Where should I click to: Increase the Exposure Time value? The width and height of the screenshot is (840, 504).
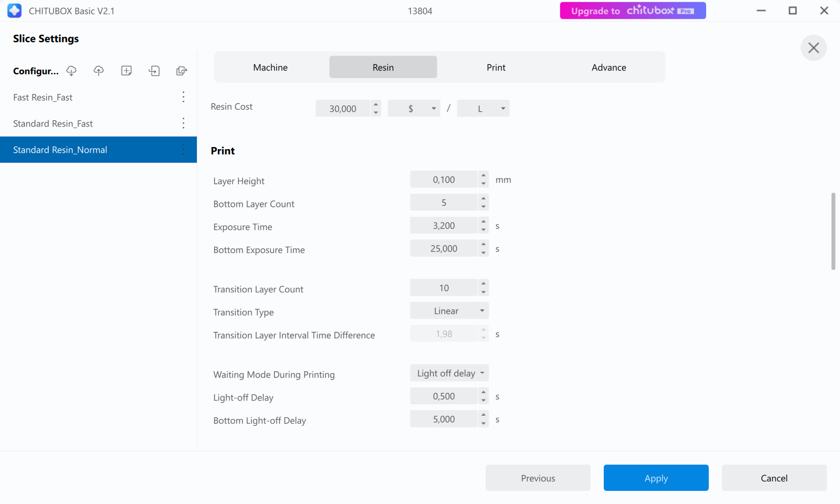click(x=484, y=222)
